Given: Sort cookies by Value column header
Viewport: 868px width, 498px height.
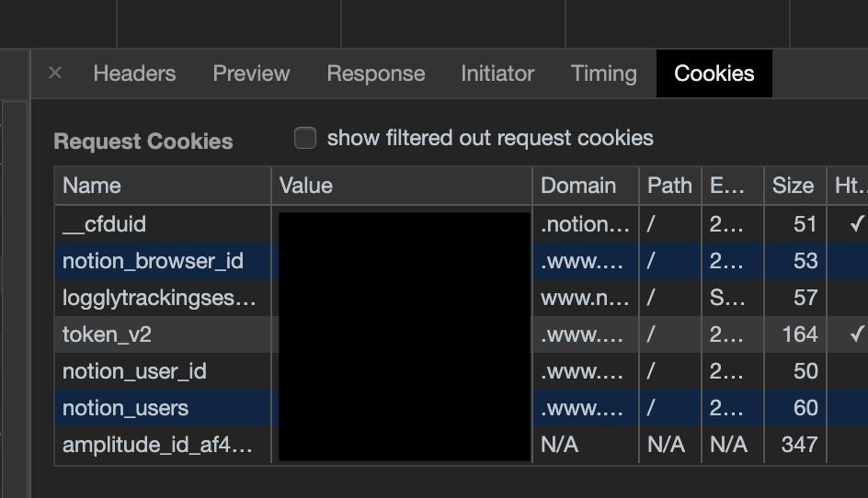Looking at the screenshot, I should (x=402, y=186).
